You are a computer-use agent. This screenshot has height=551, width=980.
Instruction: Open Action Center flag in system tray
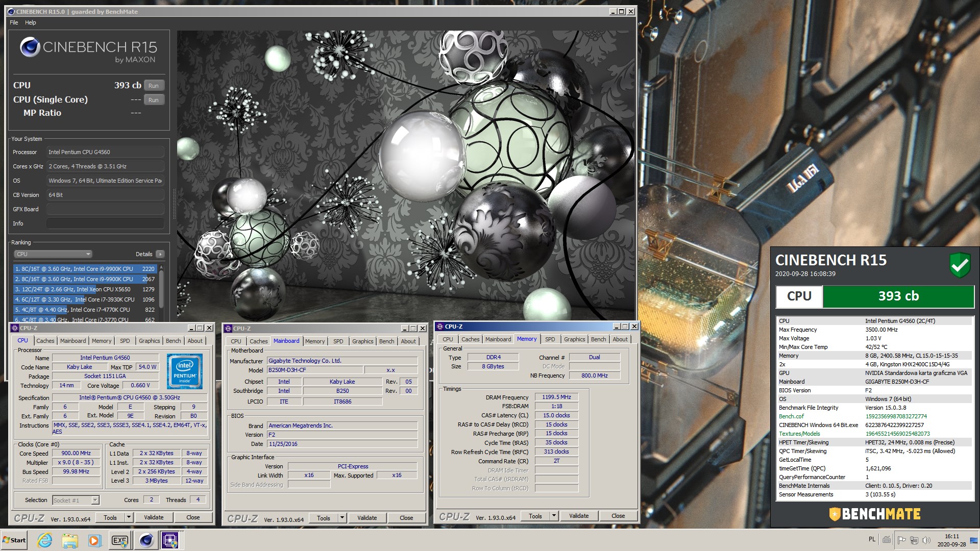coord(902,540)
